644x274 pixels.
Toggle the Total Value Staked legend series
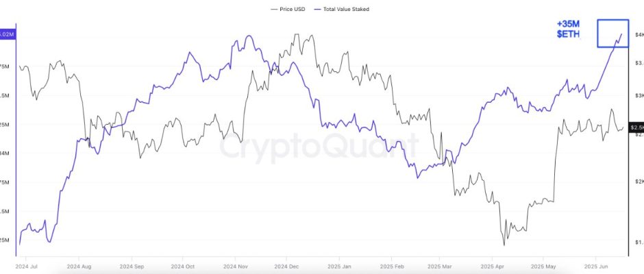347,9
